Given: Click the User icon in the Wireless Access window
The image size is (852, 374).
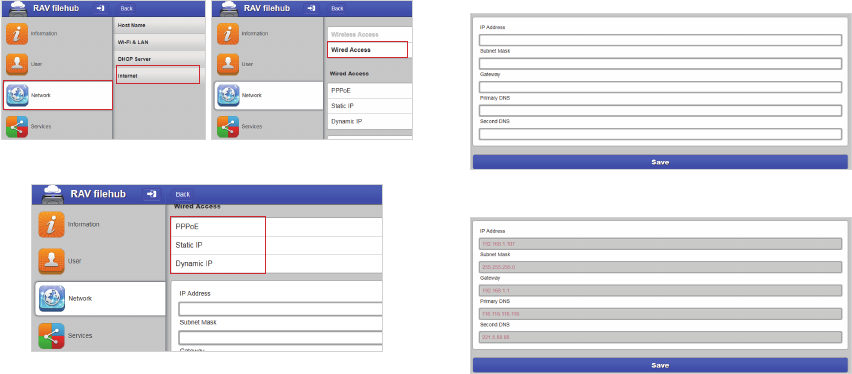Looking at the screenshot, I should [x=228, y=64].
